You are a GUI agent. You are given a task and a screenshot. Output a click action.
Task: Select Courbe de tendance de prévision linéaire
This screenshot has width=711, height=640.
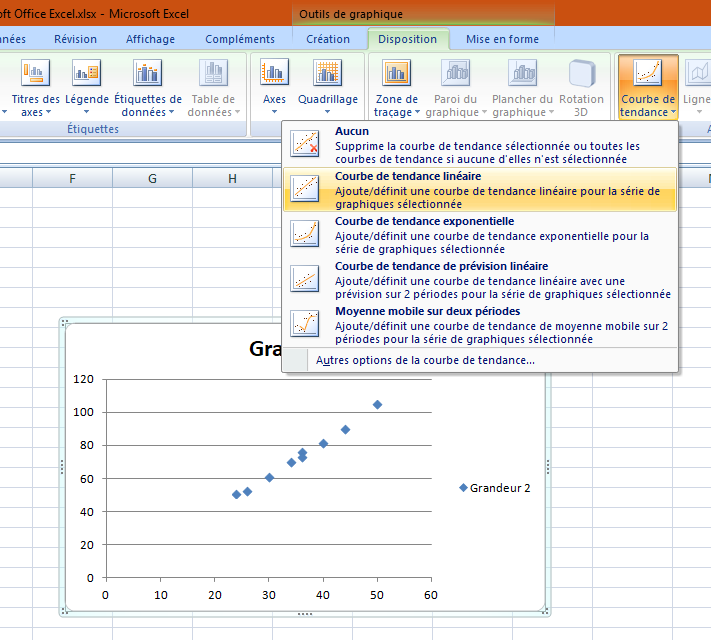tap(480, 279)
